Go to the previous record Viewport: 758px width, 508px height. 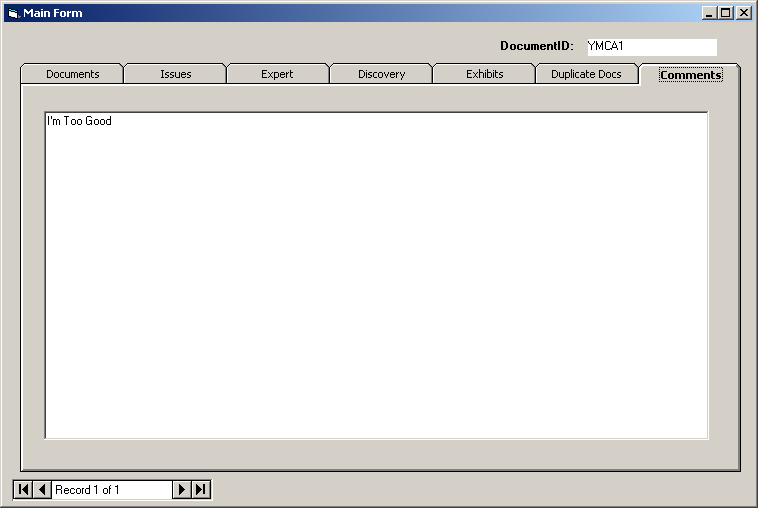pyautogui.click(x=42, y=489)
